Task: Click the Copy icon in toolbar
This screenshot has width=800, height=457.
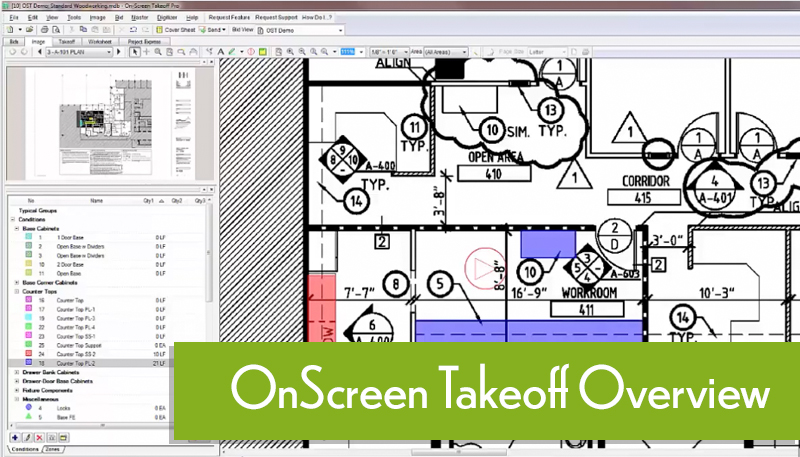Action: [83, 30]
